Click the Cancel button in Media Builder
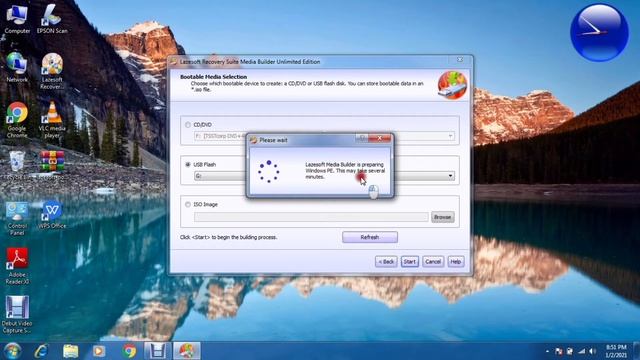The image size is (640, 360). click(433, 262)
